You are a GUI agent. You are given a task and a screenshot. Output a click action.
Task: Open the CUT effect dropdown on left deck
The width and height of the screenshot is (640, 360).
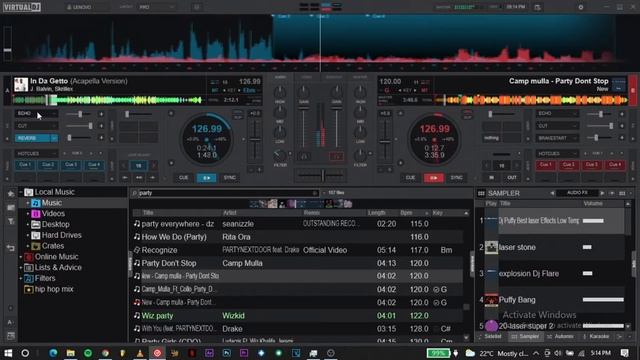point(36,126)
